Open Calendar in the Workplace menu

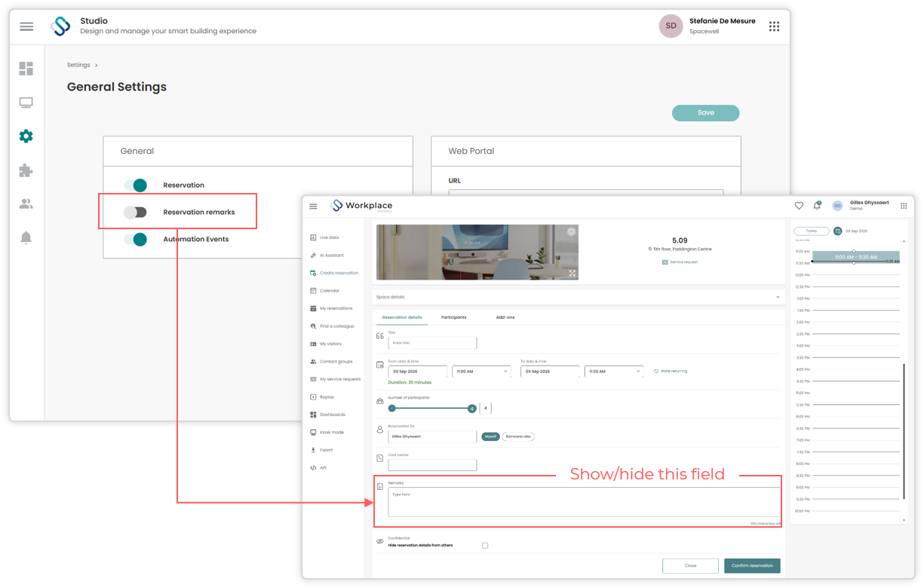[x=330, y=291]
